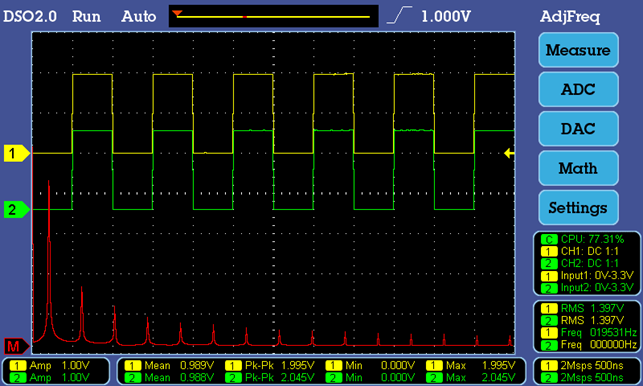Click the yellow badge beside Mean 0.989V
Viewport: 643px width, 386px height.
click(132, 366)
